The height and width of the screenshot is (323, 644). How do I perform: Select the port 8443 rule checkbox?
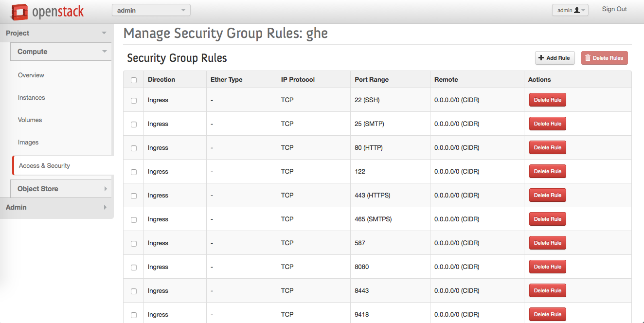[134, 291]
